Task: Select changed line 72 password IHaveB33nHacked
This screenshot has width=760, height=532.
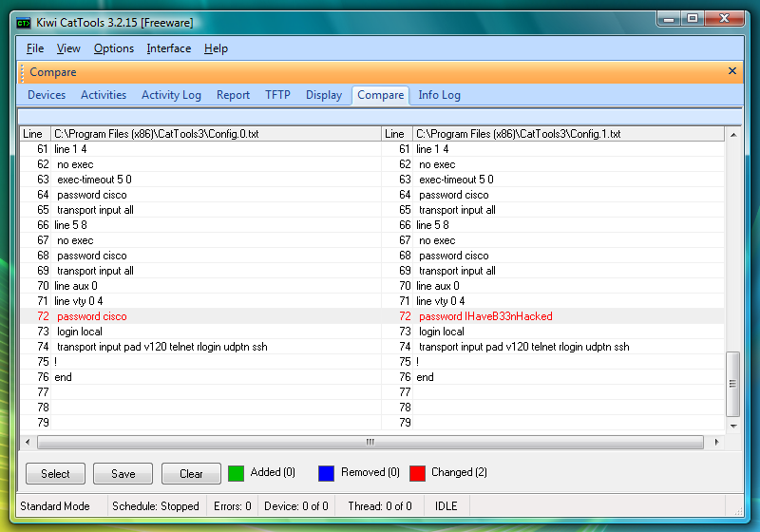Action: [x=484, y=316]
